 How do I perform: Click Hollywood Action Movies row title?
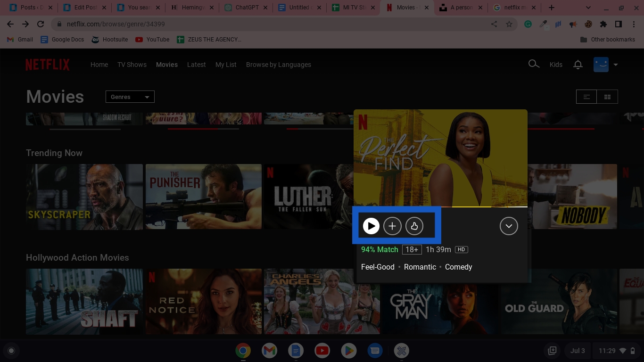77,257
